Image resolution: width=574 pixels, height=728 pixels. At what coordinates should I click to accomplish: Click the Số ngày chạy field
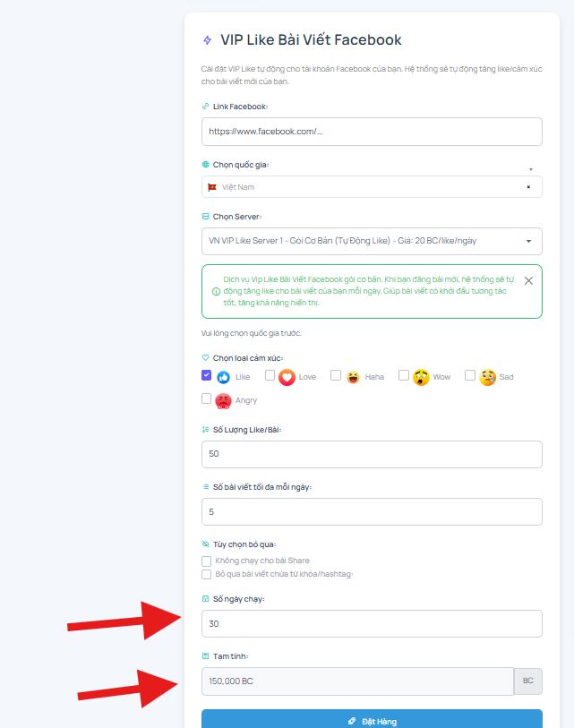(x=372, y=623)
